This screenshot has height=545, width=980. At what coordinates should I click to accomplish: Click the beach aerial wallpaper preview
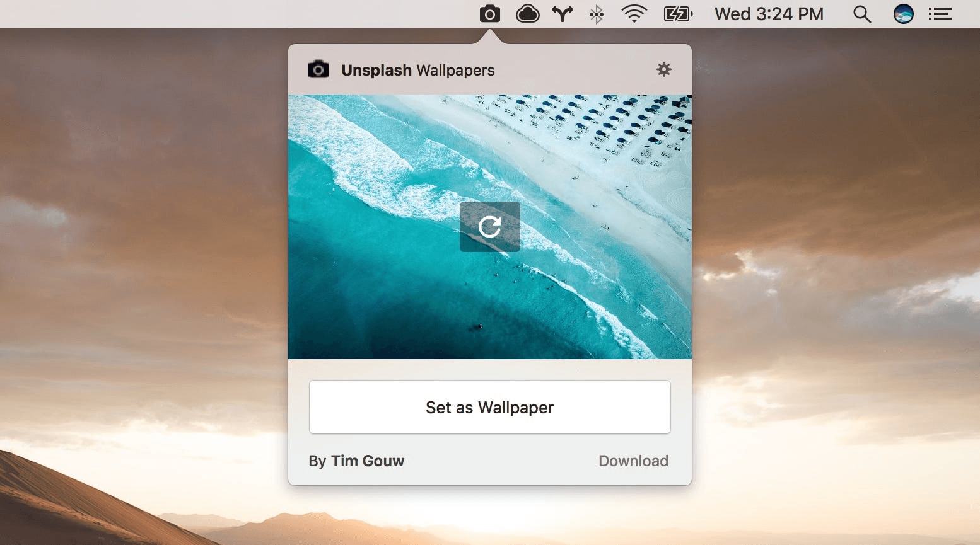(x=490, y=227)
